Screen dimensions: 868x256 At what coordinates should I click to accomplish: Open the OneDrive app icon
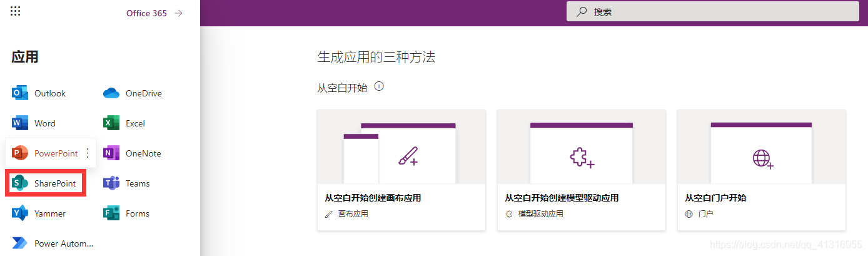pyautogui.click(x=111, y=93)
